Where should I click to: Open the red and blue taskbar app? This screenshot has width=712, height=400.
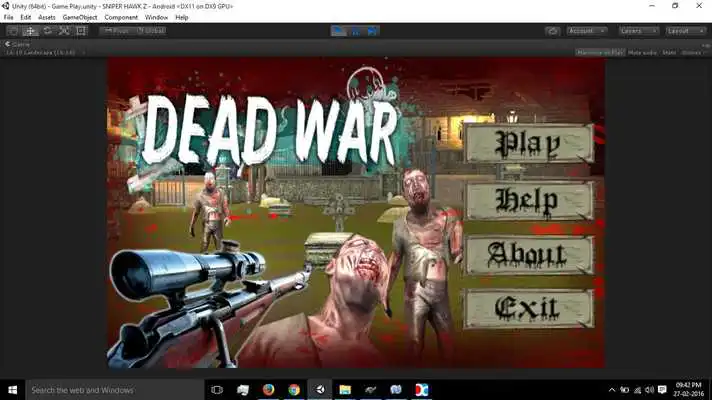(x=422, y=390)
